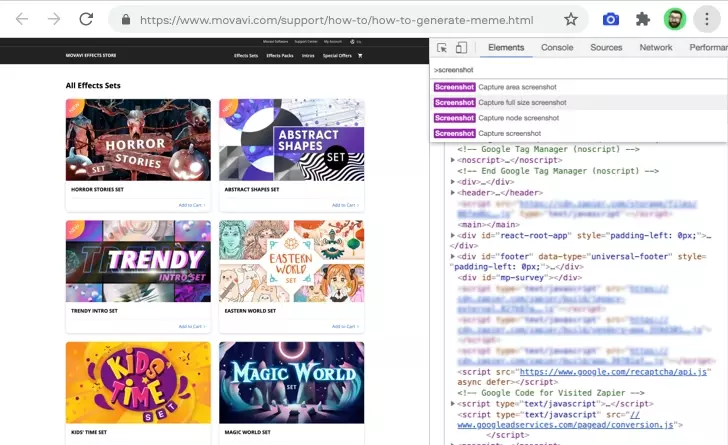
Task: Choose Capture node screenshot
Action: [x=579, y=118]
